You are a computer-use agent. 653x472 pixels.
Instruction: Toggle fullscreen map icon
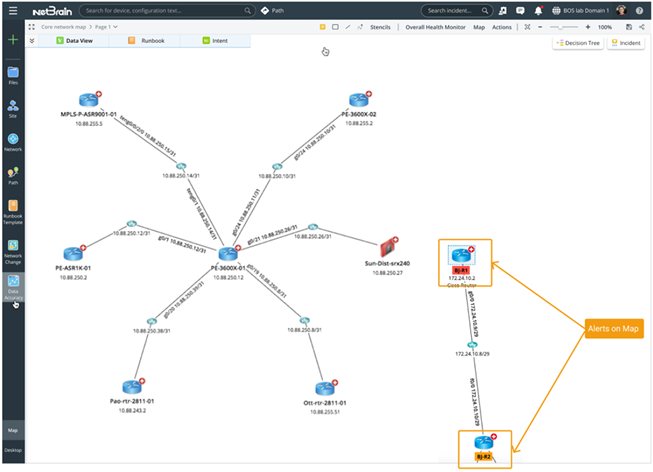click(x=32, y=27)
